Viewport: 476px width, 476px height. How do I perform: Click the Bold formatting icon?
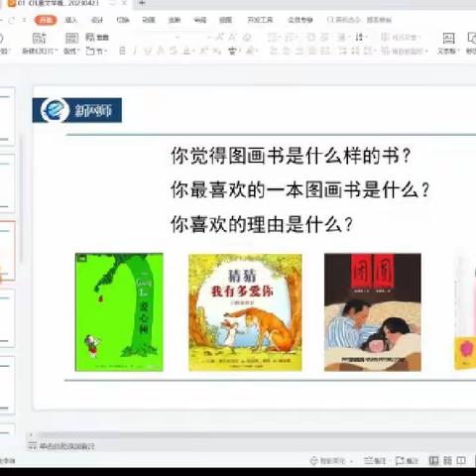pyautogui.click(x=122, y=51)
